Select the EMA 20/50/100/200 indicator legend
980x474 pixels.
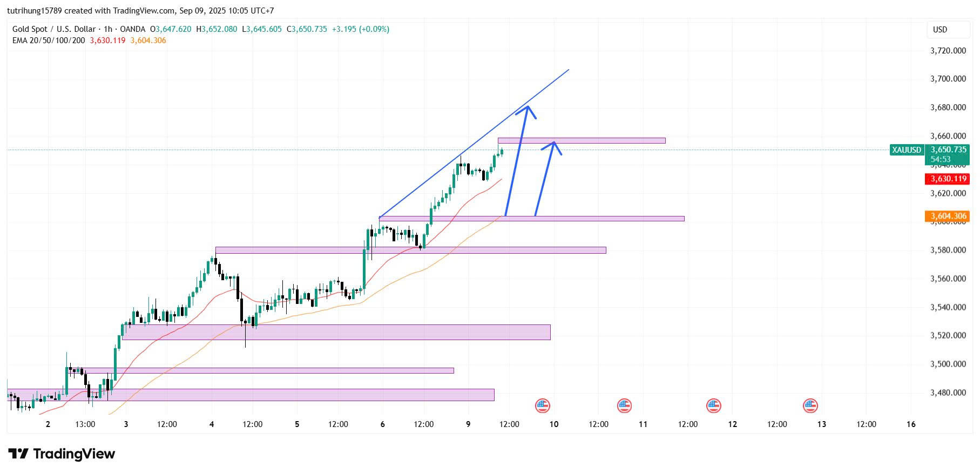49,40
